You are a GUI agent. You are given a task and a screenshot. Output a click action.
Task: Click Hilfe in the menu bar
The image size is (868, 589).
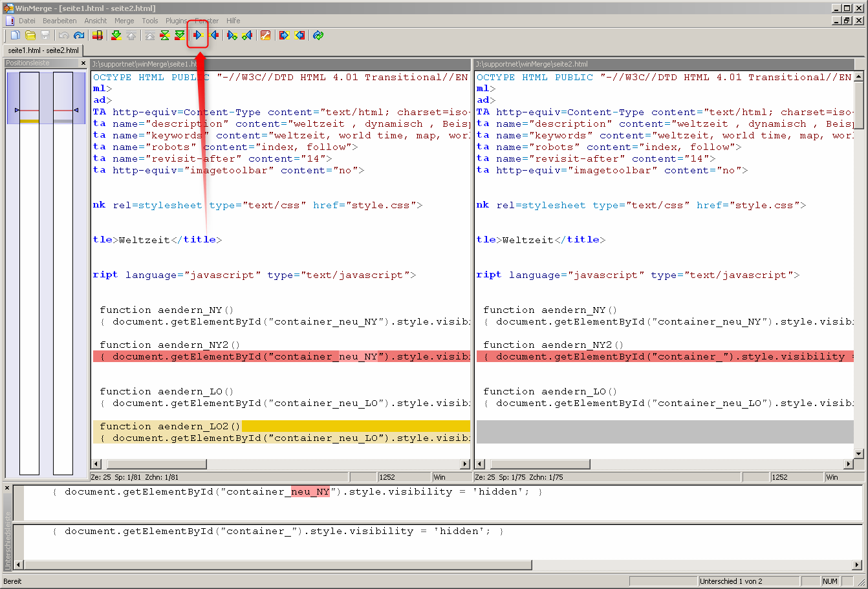click(233, 20)
